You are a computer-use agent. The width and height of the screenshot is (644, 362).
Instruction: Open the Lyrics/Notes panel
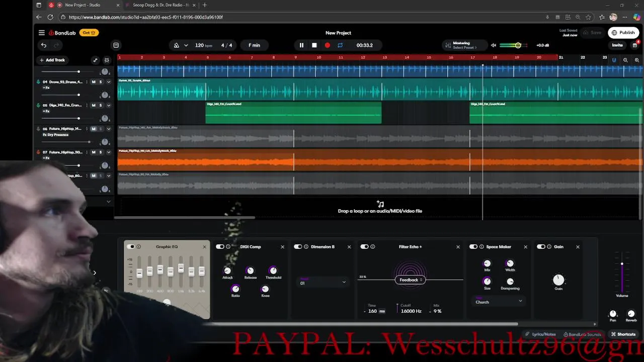pos(540,334)
